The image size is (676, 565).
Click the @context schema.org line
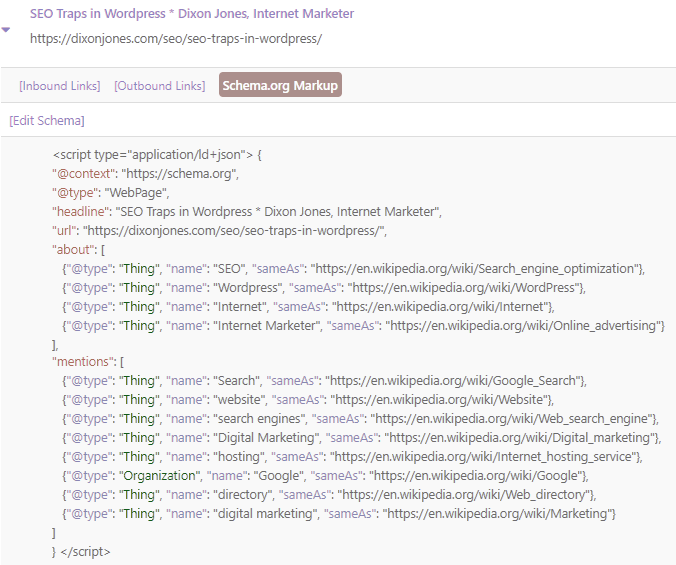146,174
